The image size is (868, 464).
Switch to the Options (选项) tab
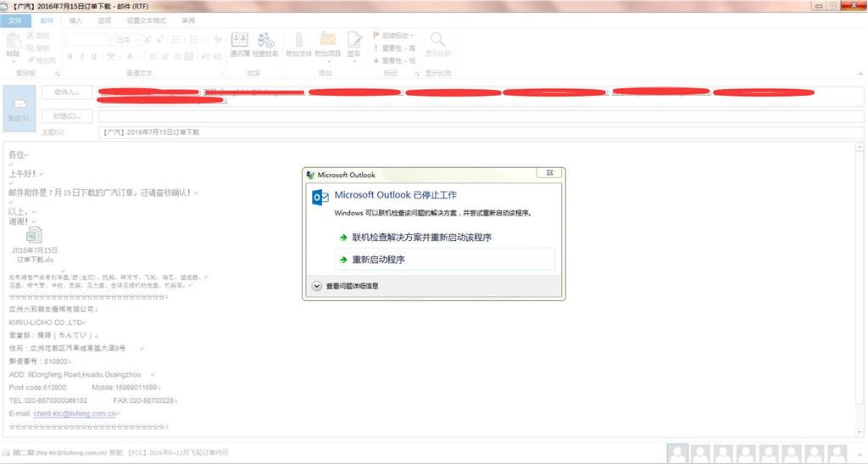(104, 20)
